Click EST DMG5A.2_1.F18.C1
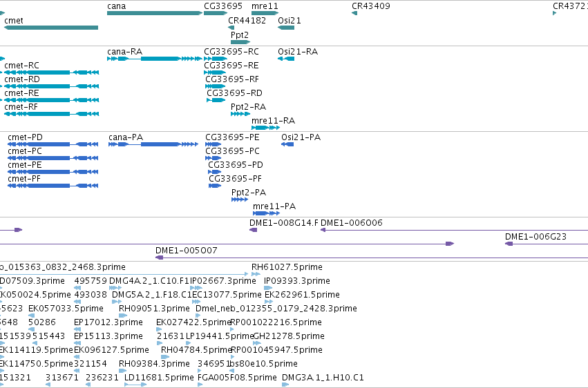This screenshot has width=588, height=388. (x=117, y=302)
